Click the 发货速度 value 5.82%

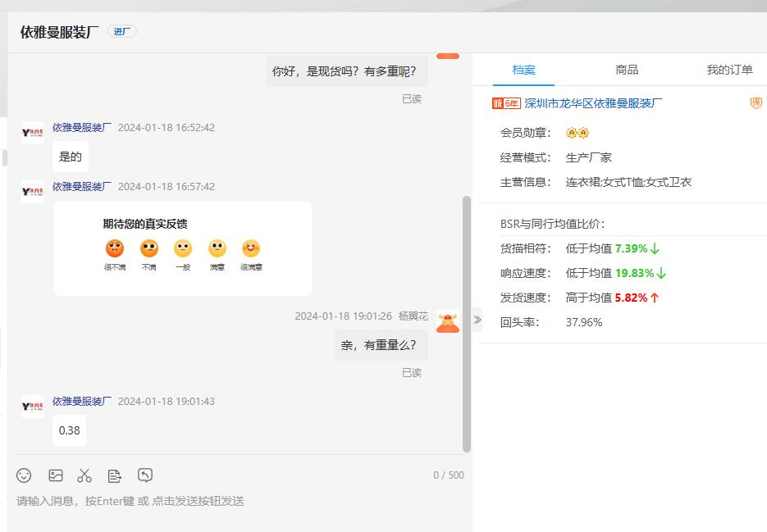pyautogui.click(x=631, y=298)
